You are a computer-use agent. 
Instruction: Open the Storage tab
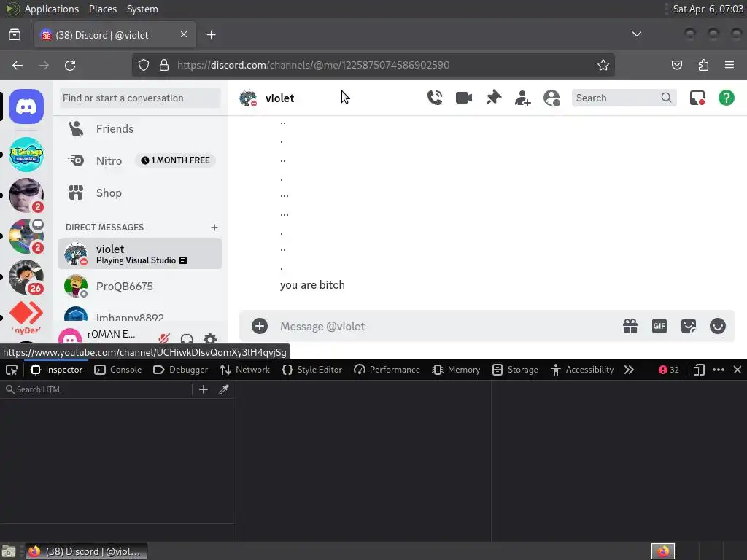pyautogui.click(x=515, y=370)
